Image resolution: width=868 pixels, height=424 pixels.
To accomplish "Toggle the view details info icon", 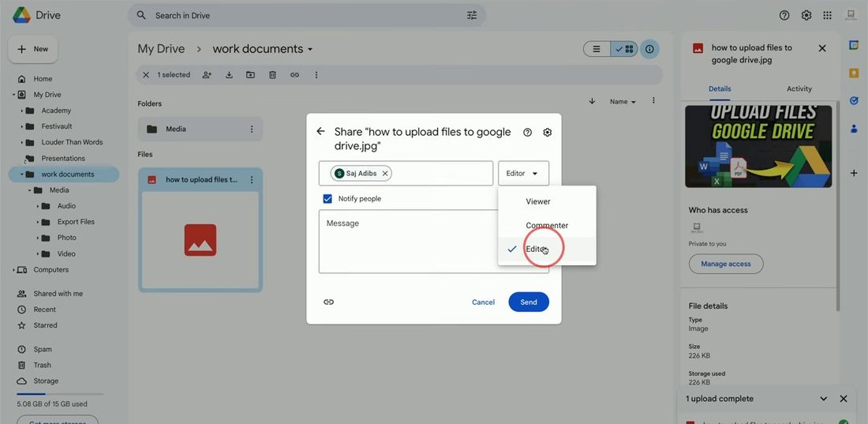I will click(649, 49).
